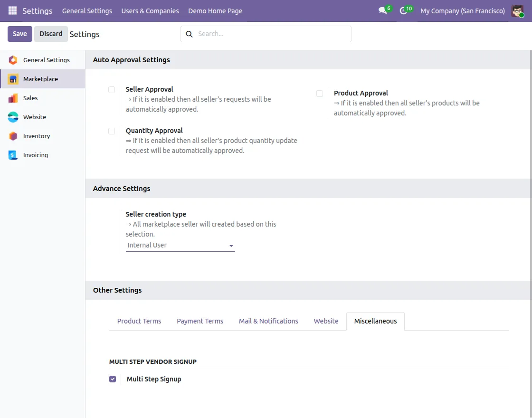Enable the Quantity Approval checkbox
Image resolution: width=532 pixels, height=418 pixels.
click(112, 131)
